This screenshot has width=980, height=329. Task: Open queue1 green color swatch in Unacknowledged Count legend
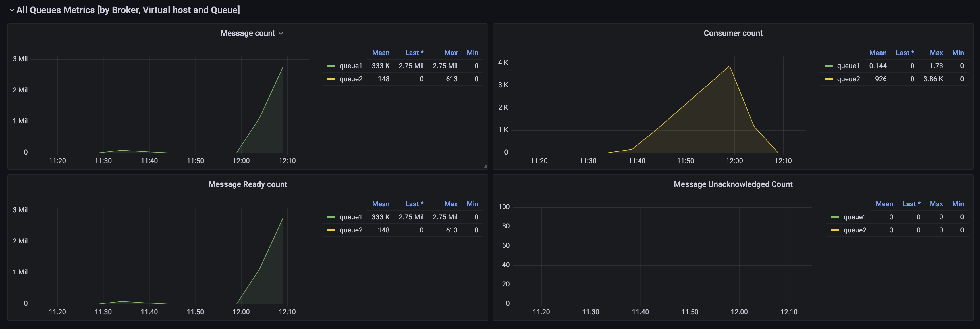(x=835, y=217)
